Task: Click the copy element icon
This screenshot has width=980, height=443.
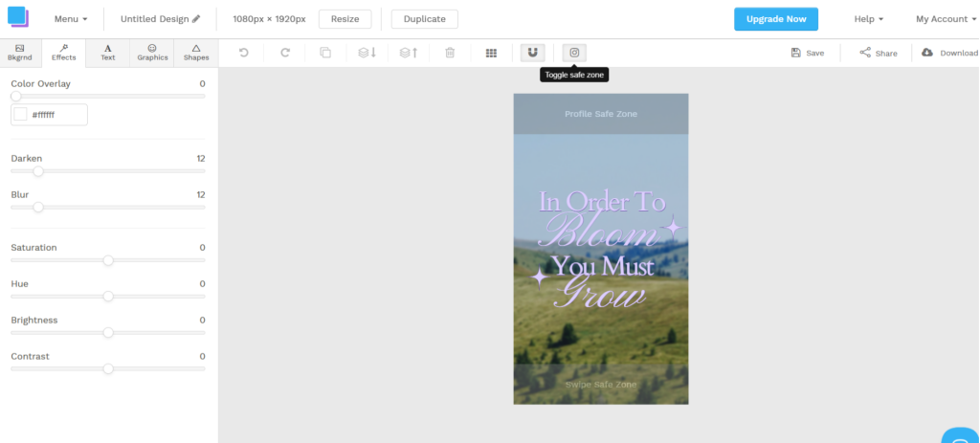Action: pyautogui.click(x=325, y=54)
